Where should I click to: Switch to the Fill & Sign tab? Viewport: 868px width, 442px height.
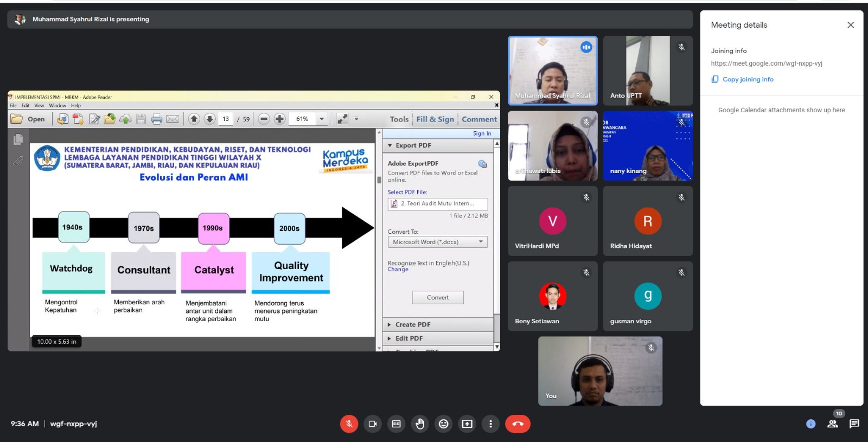pos(435,119)
